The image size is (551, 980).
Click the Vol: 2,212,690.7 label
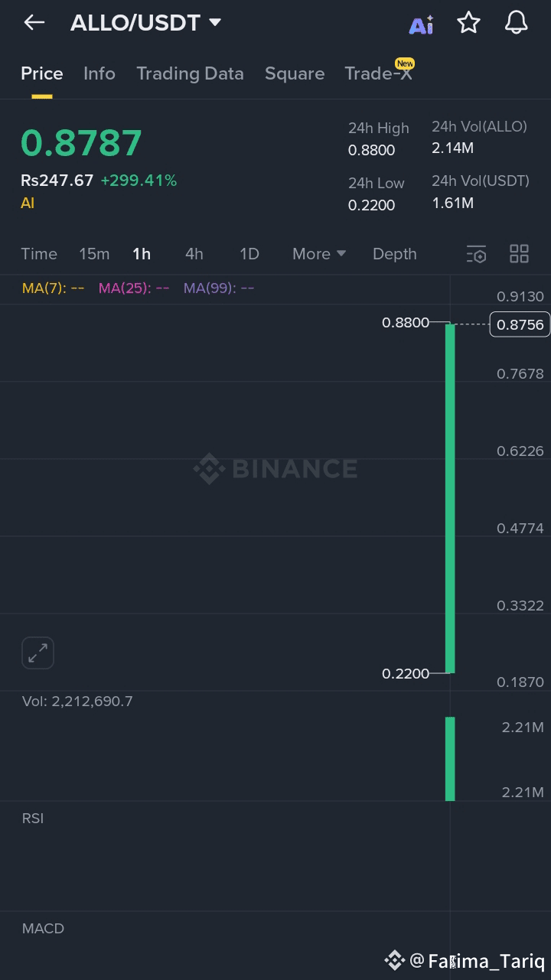[77, 701]
